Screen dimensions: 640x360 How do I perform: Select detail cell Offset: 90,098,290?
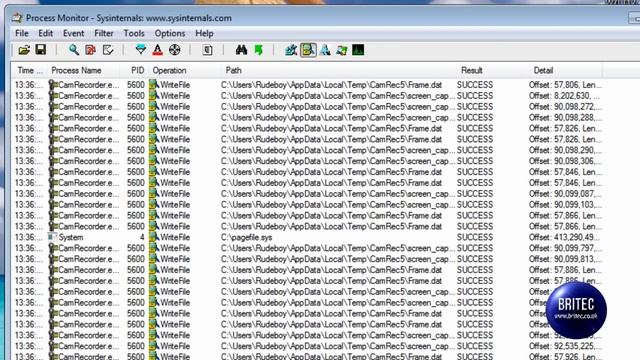(565, 150)
